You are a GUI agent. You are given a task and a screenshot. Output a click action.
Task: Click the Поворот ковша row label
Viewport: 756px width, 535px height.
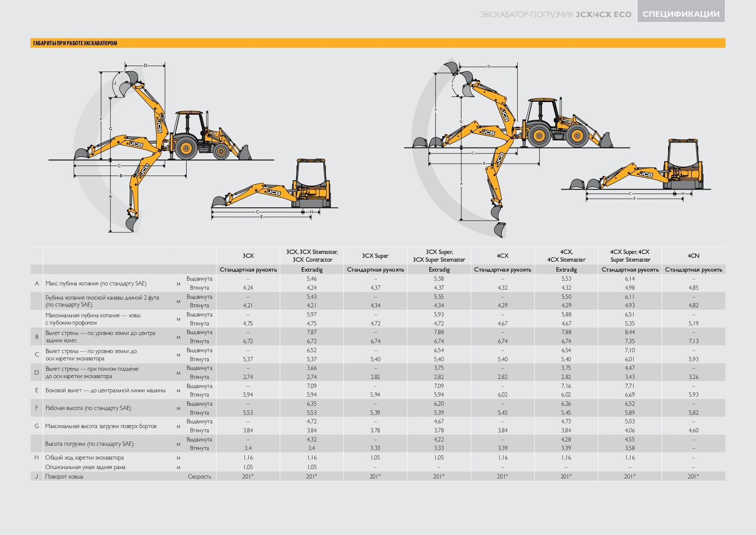click(x=64, y=476)
